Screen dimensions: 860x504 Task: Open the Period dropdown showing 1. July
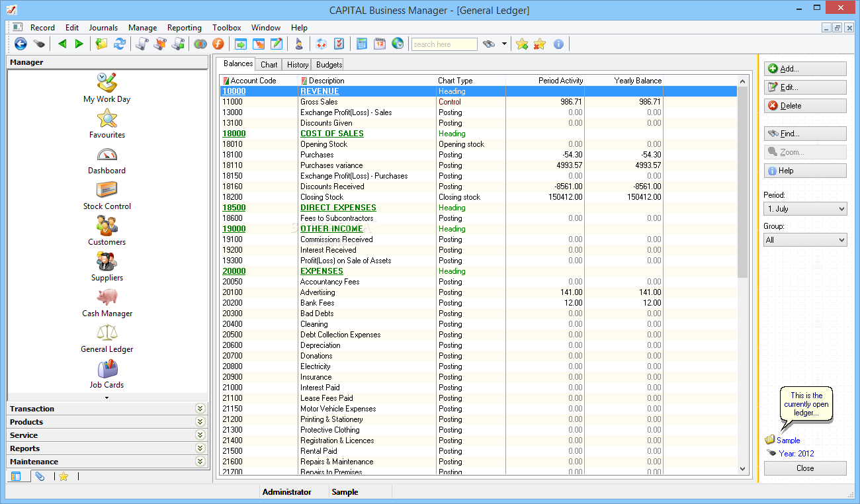pyautogui.click(x=805, y=208)
